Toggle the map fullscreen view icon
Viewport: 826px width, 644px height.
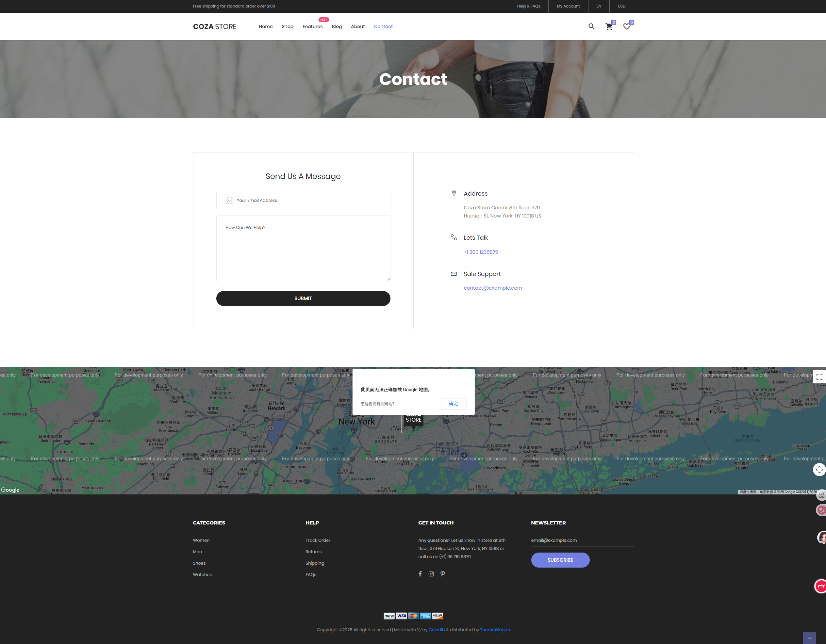[819, 377]
